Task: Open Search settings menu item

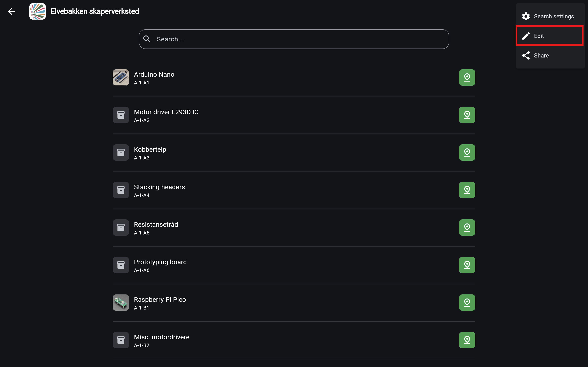Action: (x=550, y=16)
